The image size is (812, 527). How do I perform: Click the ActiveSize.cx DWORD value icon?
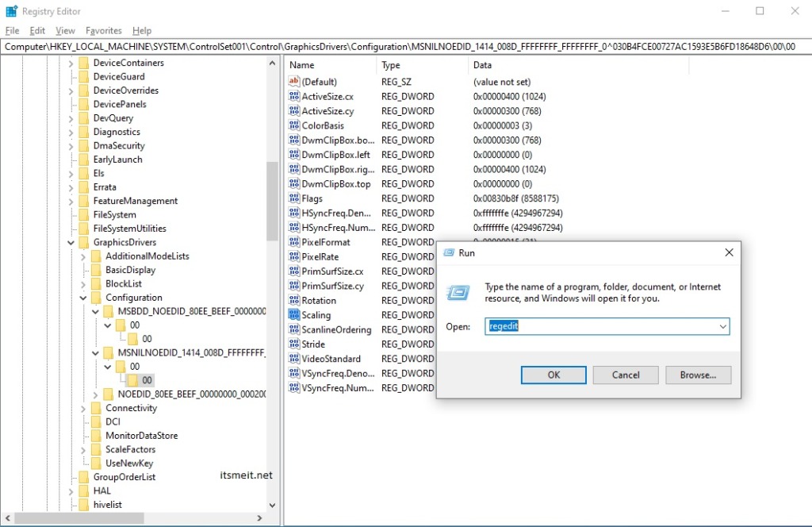coord(294,96)
